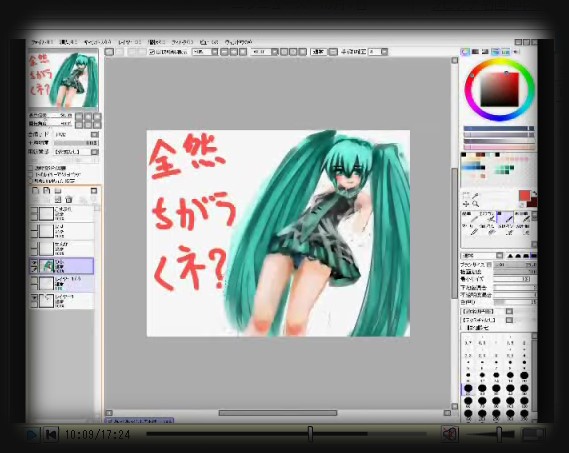Click the Merge Layer Down icon beside the trash
The image size is (569, 453).
(58, 199)
